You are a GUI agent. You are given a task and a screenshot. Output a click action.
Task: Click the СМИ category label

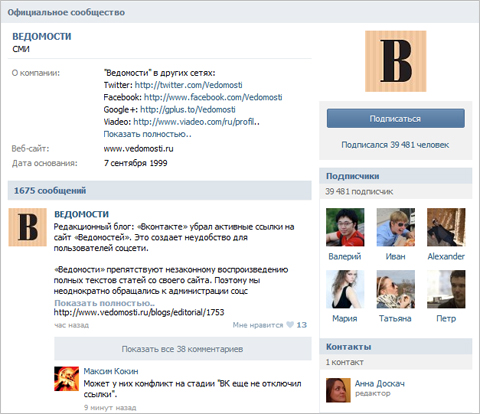pyautogui.click(x=21, y=49)
